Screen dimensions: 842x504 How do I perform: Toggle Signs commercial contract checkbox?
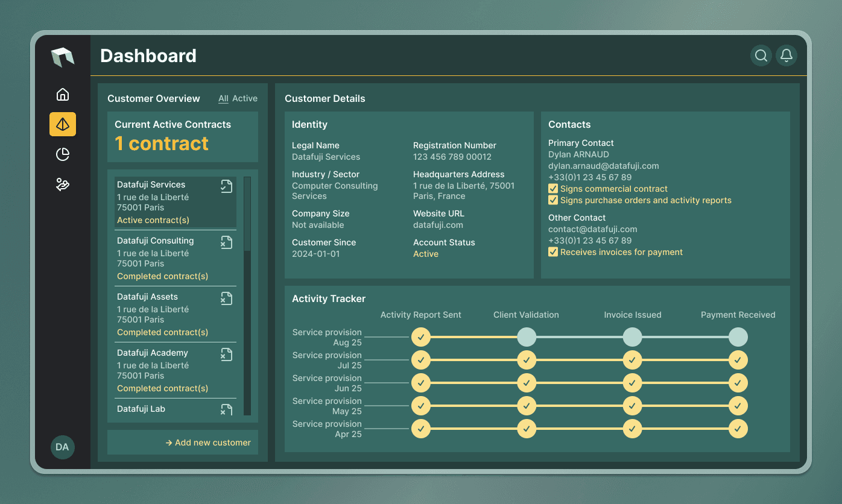point(552,189)
